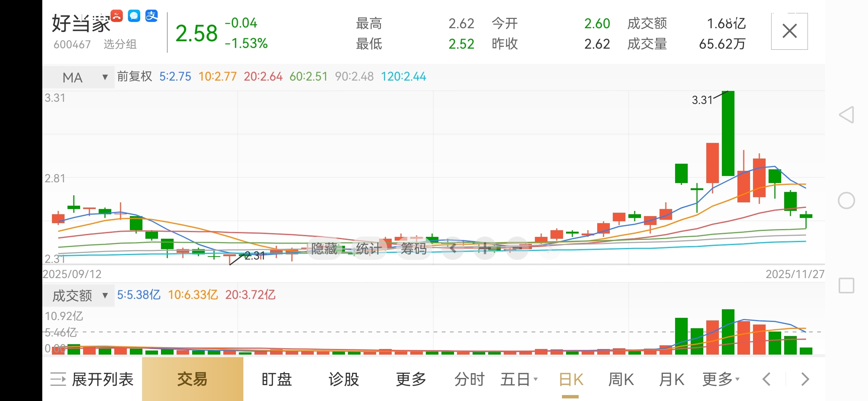The image size is (868, 401).
Task: Close the stock chart view
Action: (x=789, y=31)
